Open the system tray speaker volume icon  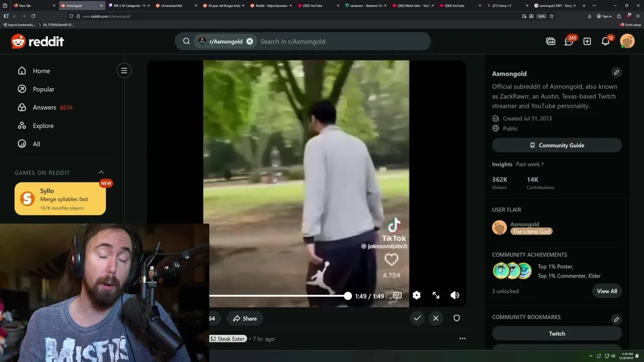pos(613,356)
